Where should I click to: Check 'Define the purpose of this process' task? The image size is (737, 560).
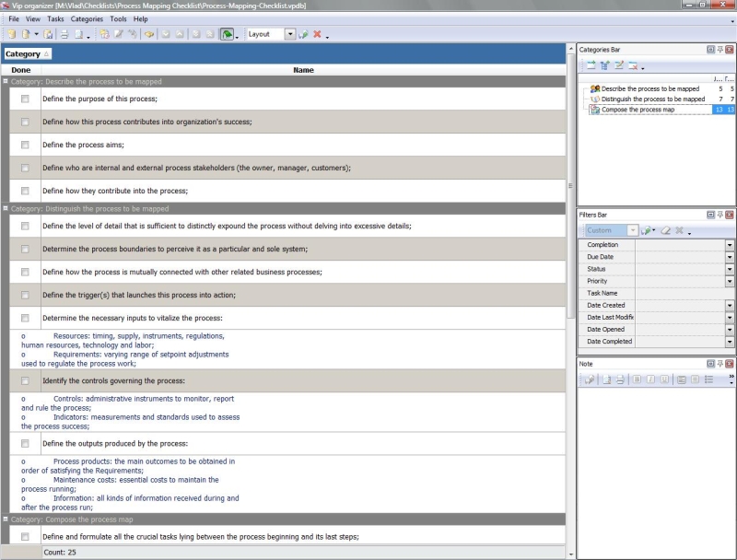tap(25, 99)
